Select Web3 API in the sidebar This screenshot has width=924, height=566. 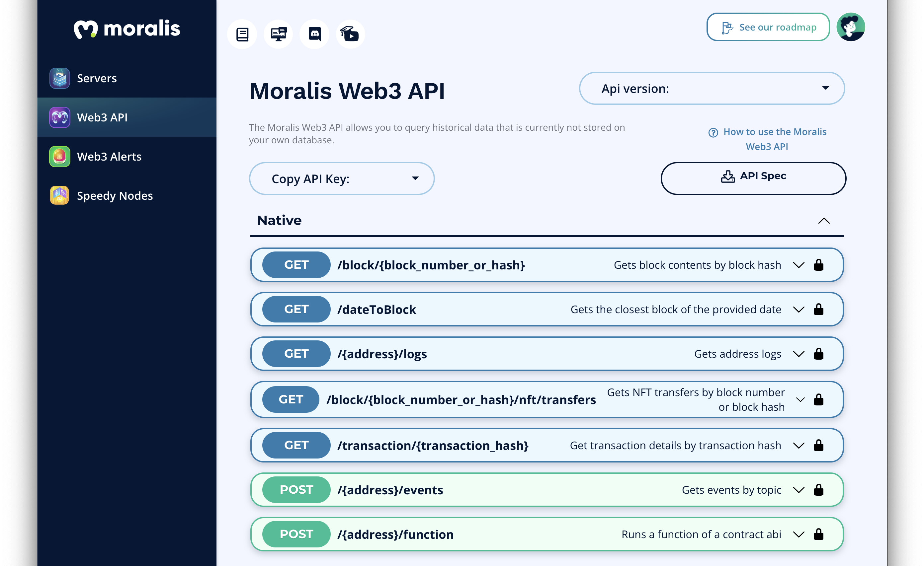tap(127, 117)
